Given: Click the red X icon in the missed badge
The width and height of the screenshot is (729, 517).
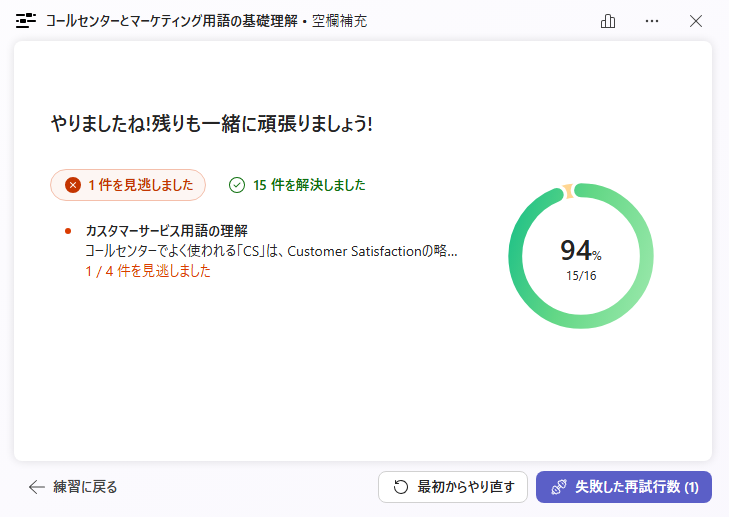Looking at the screenshot, I should (72, 185).
